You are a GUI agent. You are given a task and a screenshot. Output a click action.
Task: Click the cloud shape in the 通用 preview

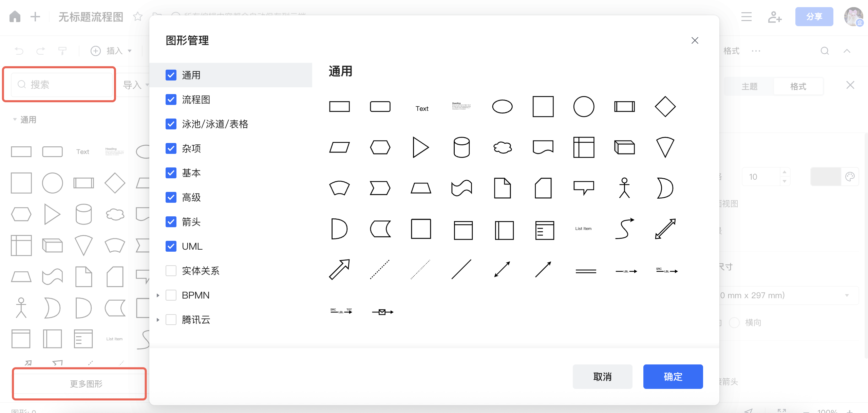502,147
